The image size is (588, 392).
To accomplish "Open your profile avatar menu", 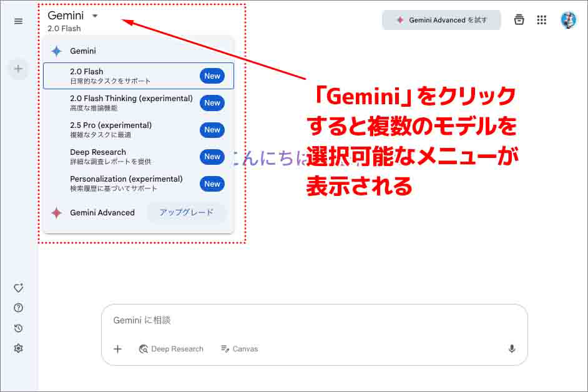I will 567,19.
